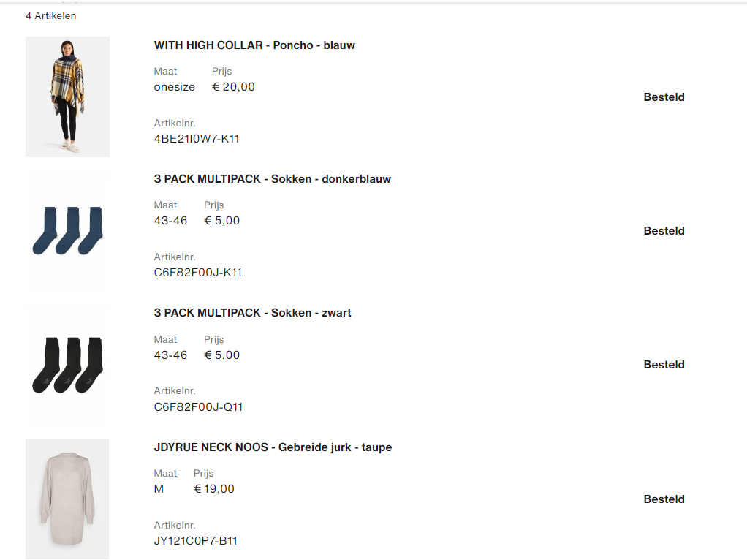The height and width of the screenshot is (560, 747).
Task: Open 3 PACK MULTIPACK Sokken donkerblauw link
Action: pyautogui.click(x=272, y=178)
